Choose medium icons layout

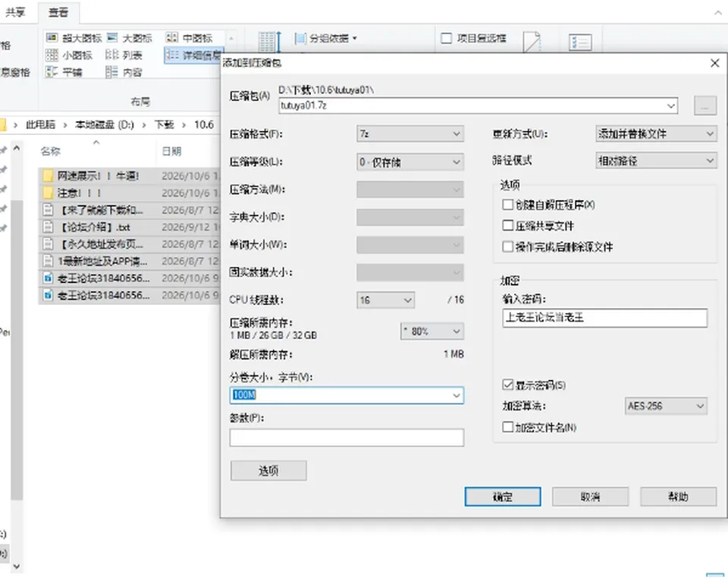[x=189, y=38]
